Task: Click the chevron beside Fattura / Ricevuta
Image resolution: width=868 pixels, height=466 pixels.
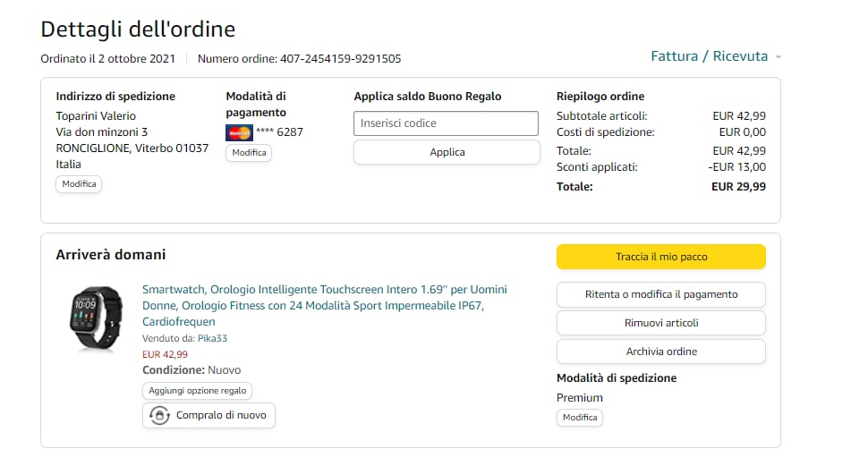Action: 778,57
